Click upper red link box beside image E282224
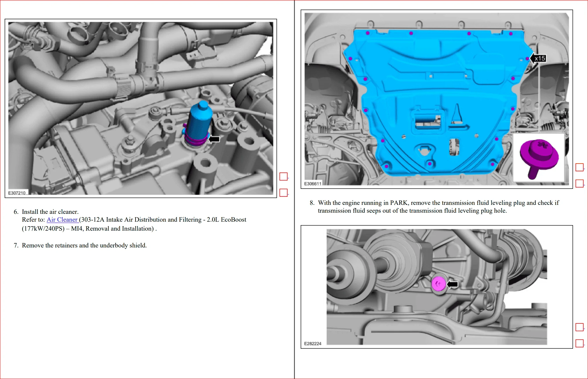 (x=580, y=327)
